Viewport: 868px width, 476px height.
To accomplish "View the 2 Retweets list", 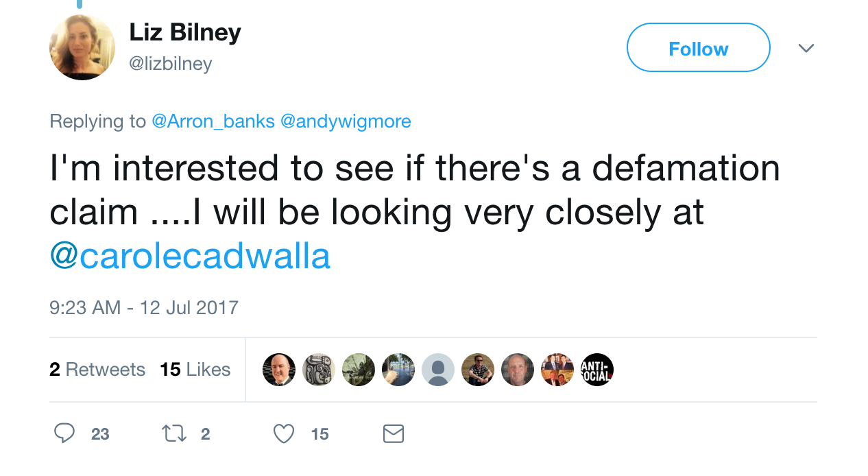I will coord(97,370).
